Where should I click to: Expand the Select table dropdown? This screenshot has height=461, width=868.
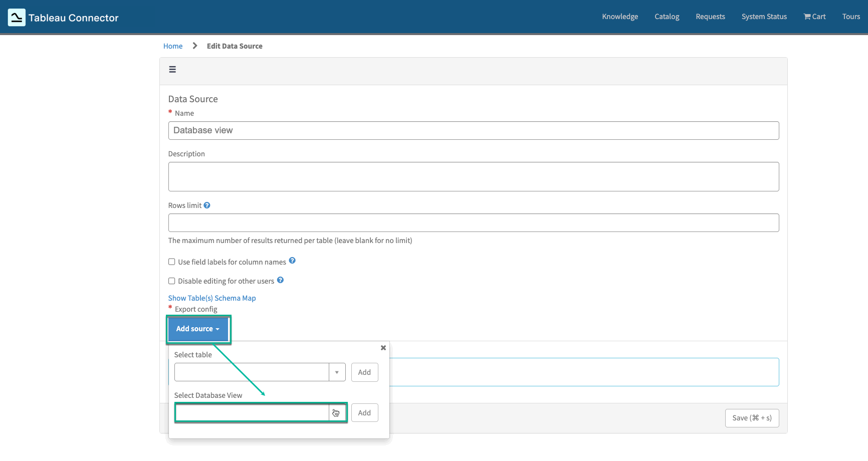337,372
